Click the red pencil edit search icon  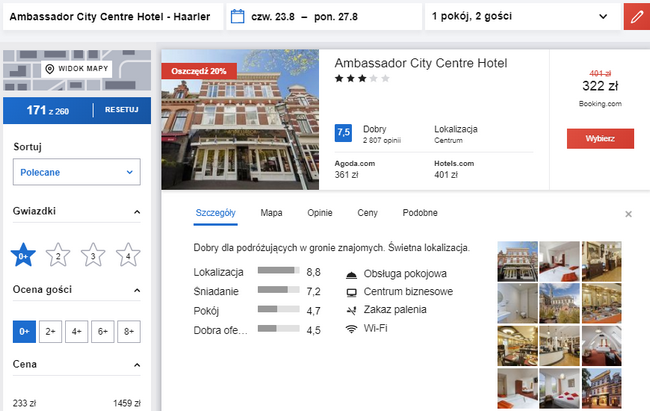point(637,17)
